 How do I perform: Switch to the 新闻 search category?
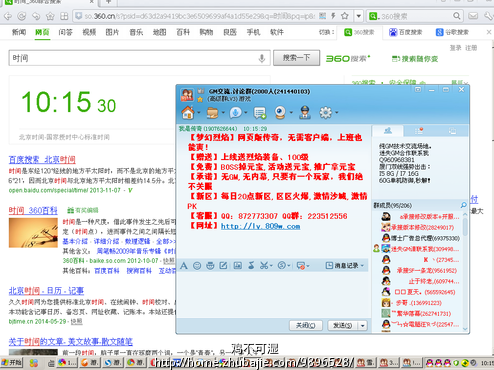coord(19,32)
